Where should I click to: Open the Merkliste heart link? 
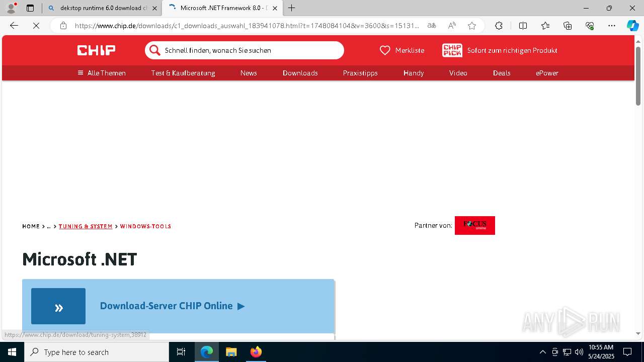click(401, 50)
